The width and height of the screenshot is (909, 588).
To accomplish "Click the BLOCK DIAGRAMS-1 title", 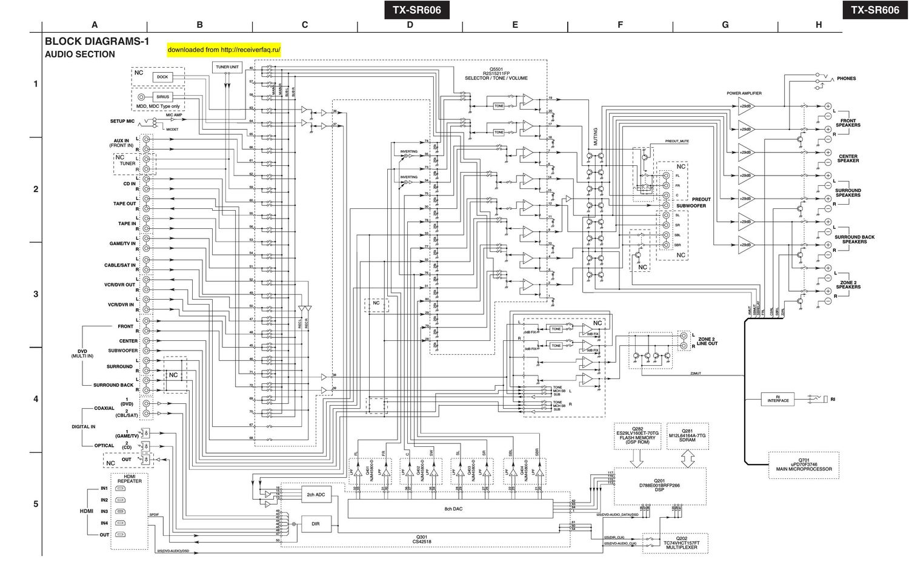I will click(97, 42).
